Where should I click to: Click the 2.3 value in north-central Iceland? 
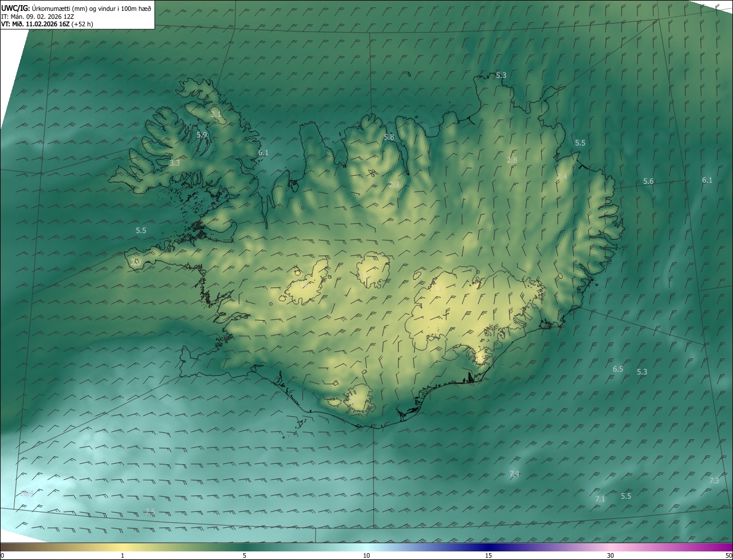[394, 184]
